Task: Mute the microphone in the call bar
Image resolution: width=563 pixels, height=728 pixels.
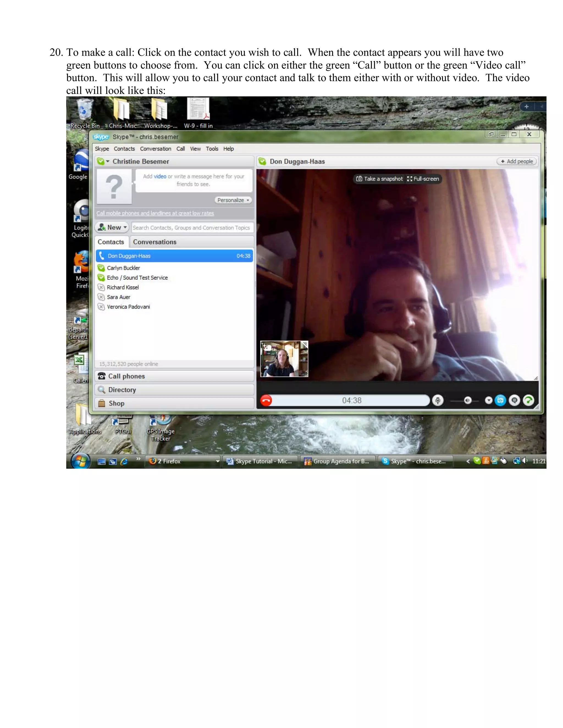Action: click(x=438, y=400)
